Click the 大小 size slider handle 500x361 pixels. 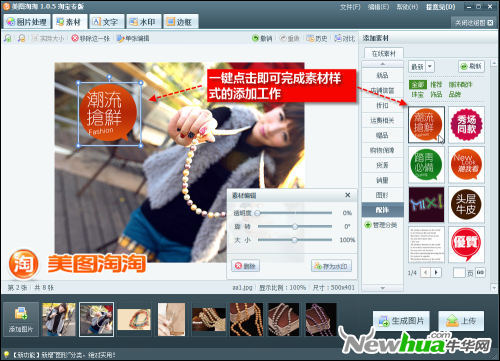[x=294, y=240]
